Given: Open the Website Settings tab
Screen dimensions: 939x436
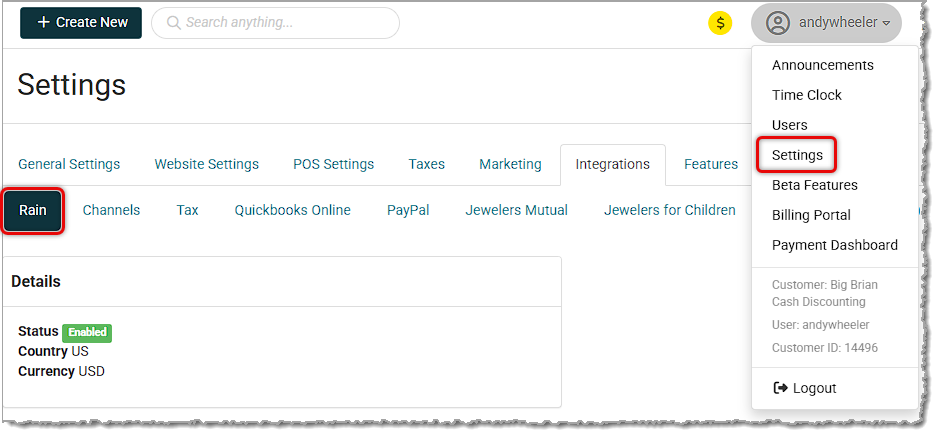Looking at the screenshot, I should pos(206,164).
